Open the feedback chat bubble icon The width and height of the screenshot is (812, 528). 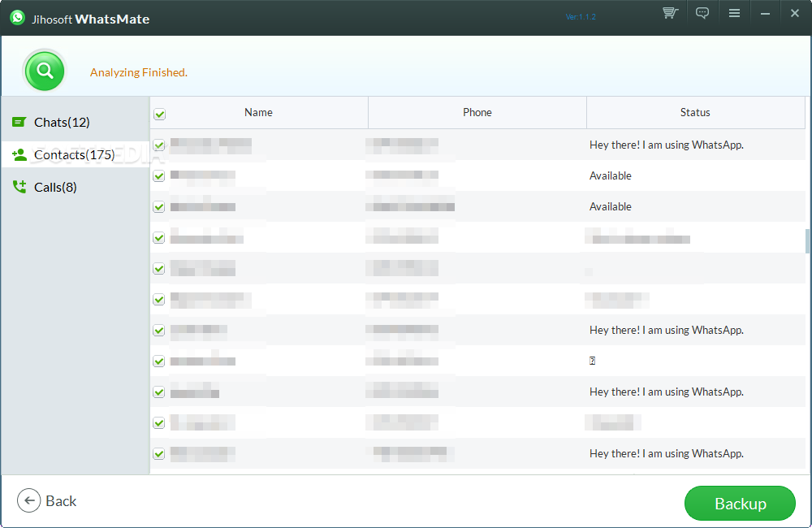(x=702, y=13)
